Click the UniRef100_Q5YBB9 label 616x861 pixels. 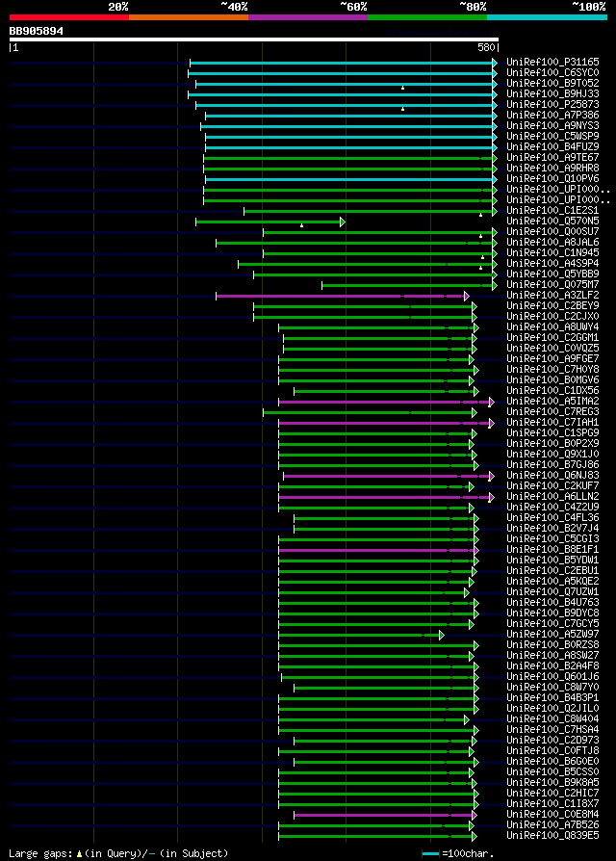point(552,274)
